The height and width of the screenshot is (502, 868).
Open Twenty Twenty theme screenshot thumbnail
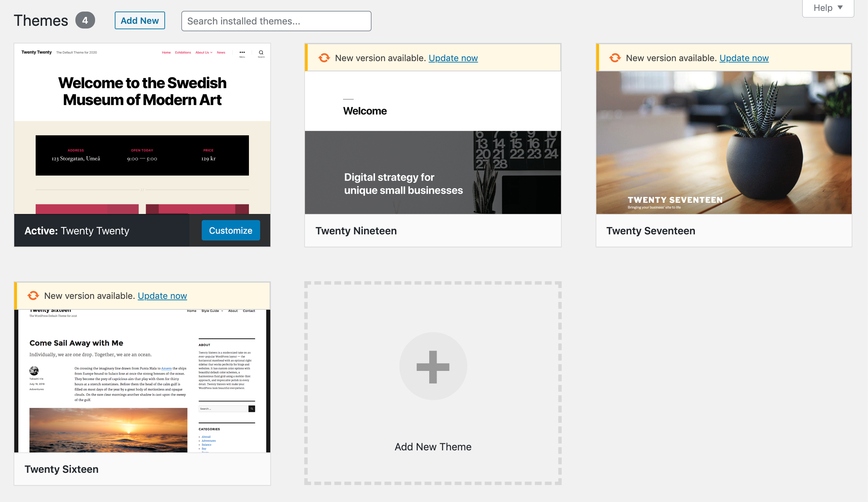[x=142, y=128]
